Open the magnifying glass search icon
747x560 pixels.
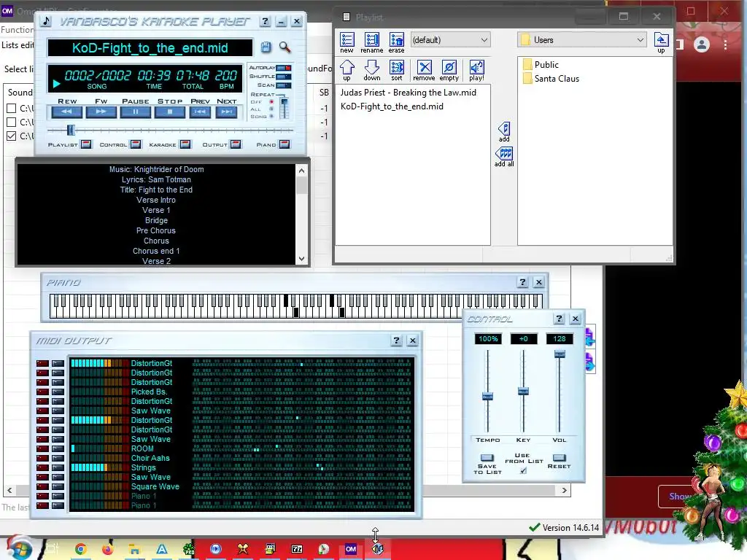(x=285, y=47)
